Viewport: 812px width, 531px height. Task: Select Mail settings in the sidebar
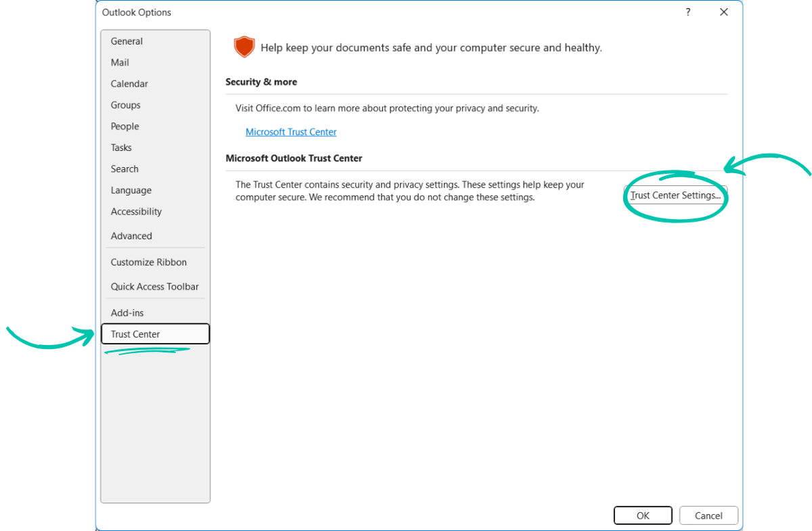coord(120,62)
